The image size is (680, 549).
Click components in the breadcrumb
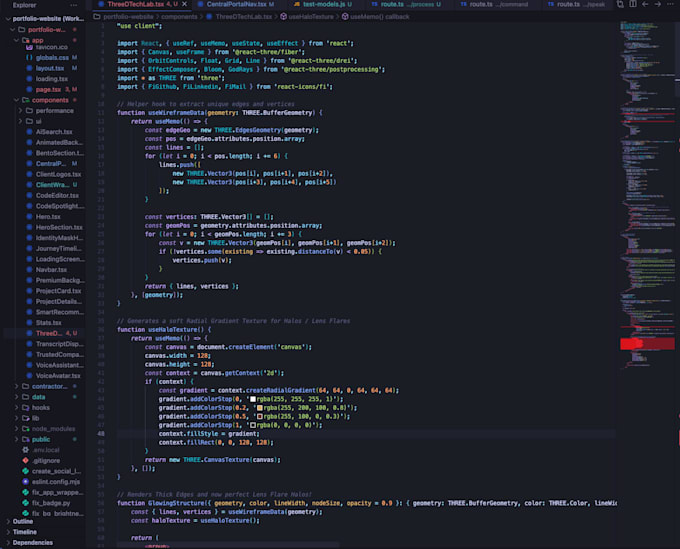point(179,16)
